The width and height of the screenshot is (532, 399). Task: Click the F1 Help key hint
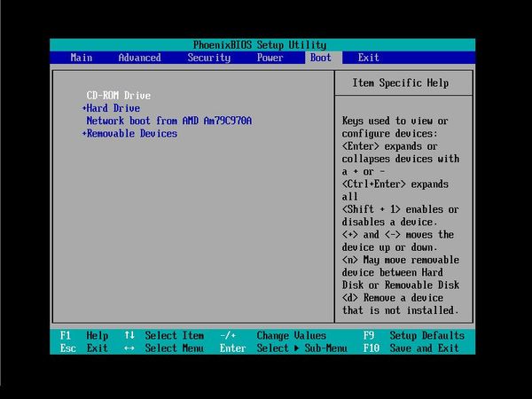coord(84,335)
